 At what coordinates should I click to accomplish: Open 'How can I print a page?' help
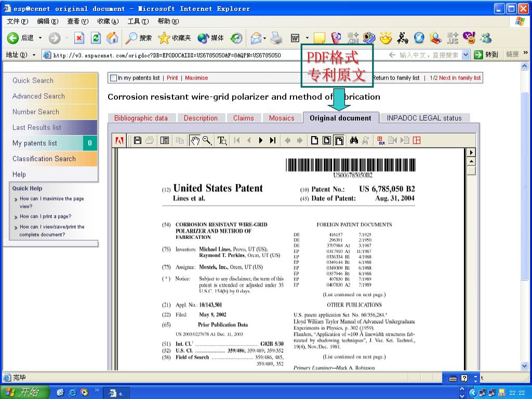tap(46, 217)
